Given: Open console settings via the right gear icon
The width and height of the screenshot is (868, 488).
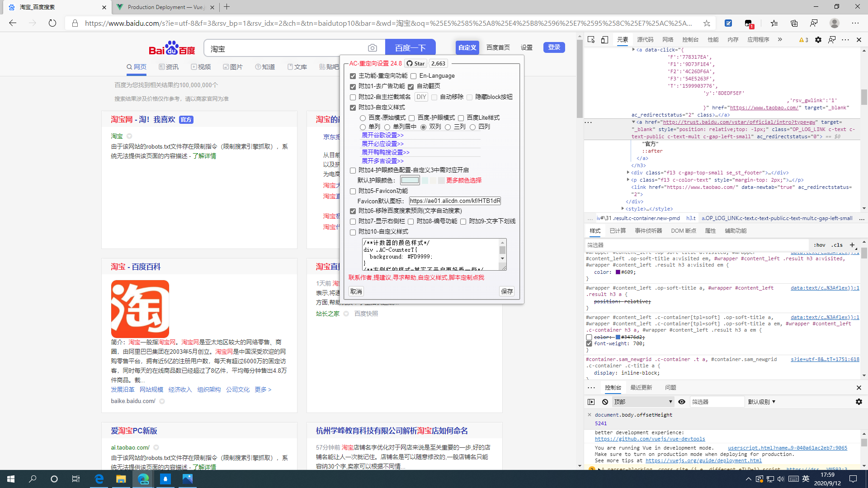Looking at the screenshot, I should pyautogui.click(x=858, y=402).
